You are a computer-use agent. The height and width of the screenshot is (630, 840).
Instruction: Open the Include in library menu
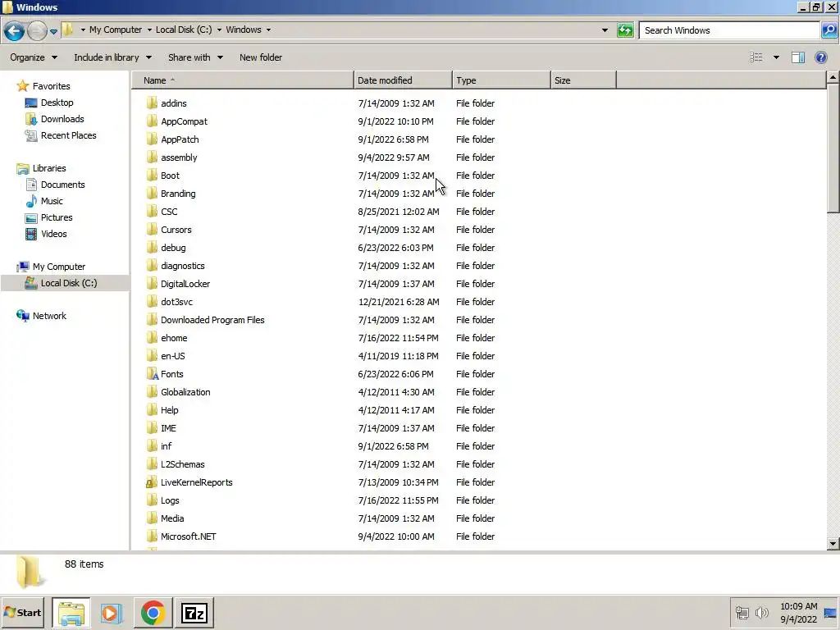click(112, 57)
